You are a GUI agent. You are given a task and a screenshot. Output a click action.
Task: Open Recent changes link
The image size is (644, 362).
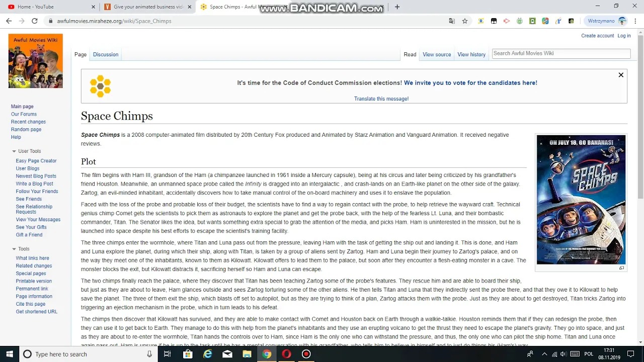(x=28, y=122)
